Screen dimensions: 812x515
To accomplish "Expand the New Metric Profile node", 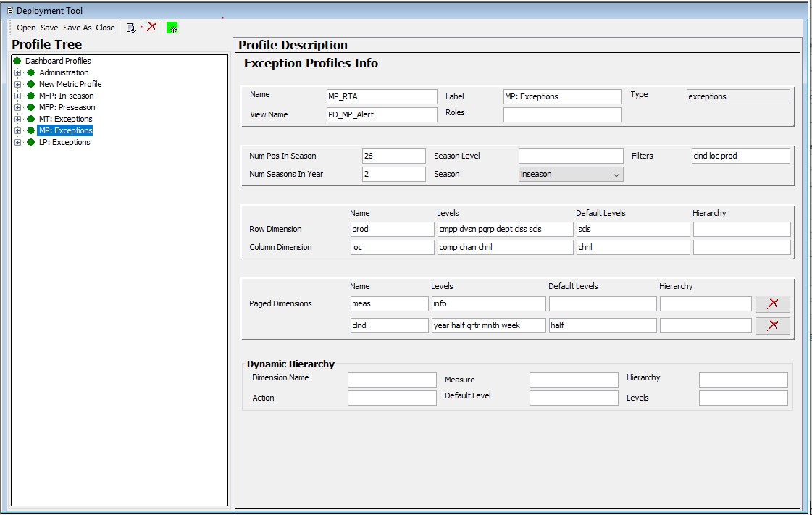I will pos(17,84).
